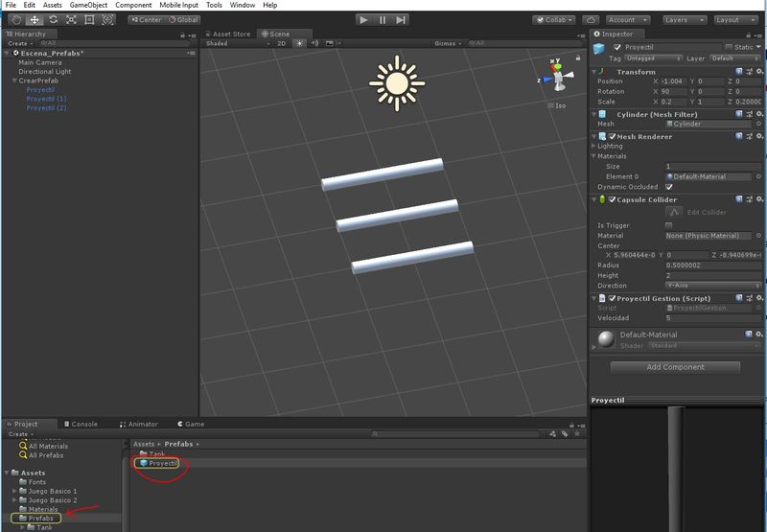Toggle Is Trigger checkbox
The image size is (767, 532).
click(x=668, y=225)
